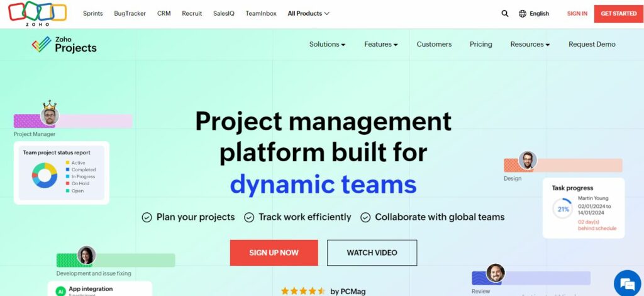Click the "Team project status report" title
This screenshot has height=296, width=644.
[57, 152]
